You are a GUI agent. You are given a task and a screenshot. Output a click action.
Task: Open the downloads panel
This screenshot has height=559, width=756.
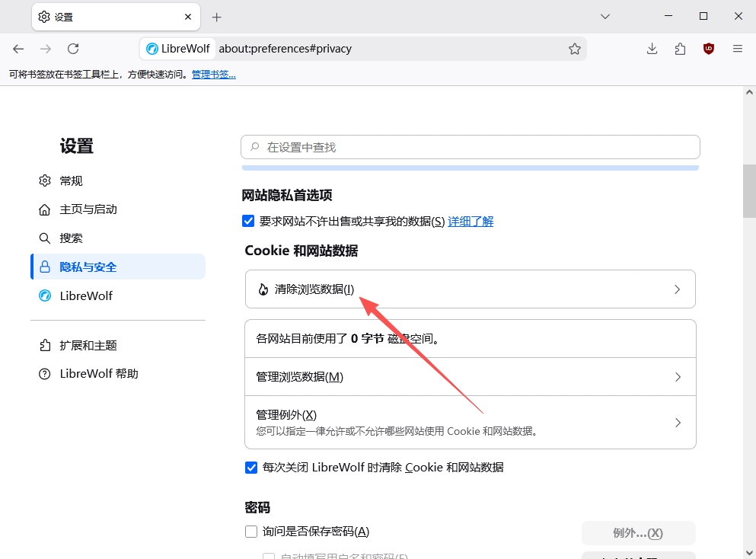(x=652, y=49)
